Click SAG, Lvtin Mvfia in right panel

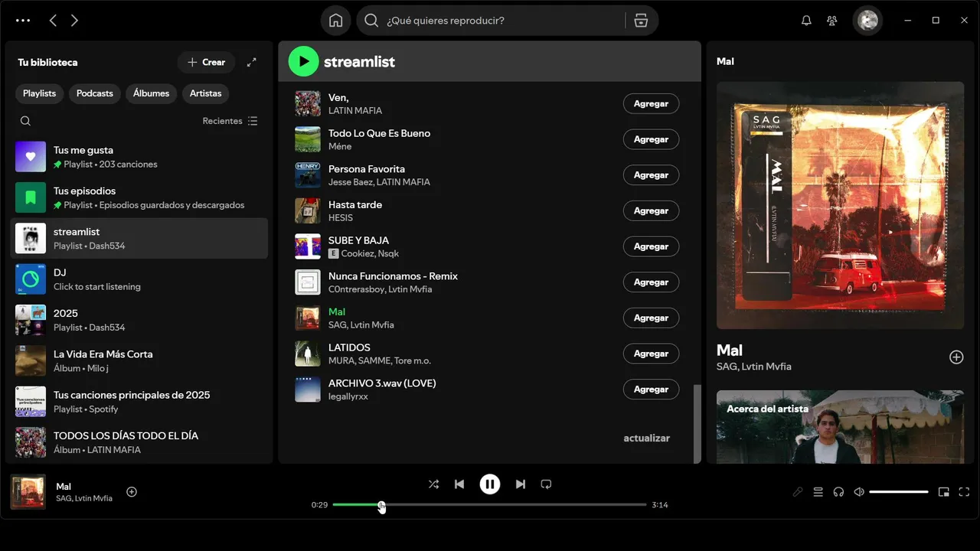(x=754, y=367)
